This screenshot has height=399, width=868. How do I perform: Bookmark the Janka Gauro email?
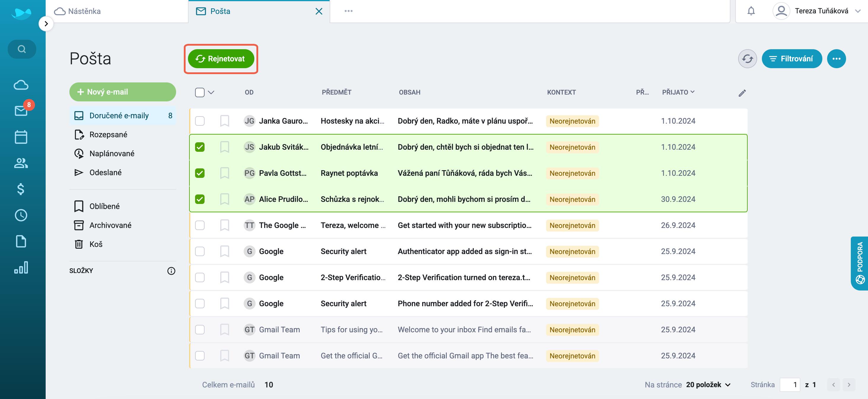[224, 121]
